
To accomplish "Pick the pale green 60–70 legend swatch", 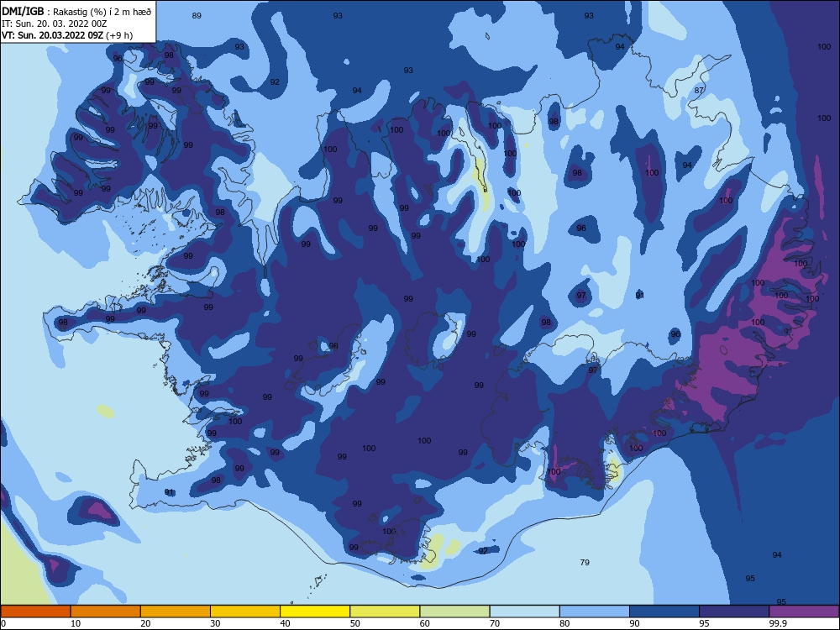I will pyautogui.click(x=454, y=612).
